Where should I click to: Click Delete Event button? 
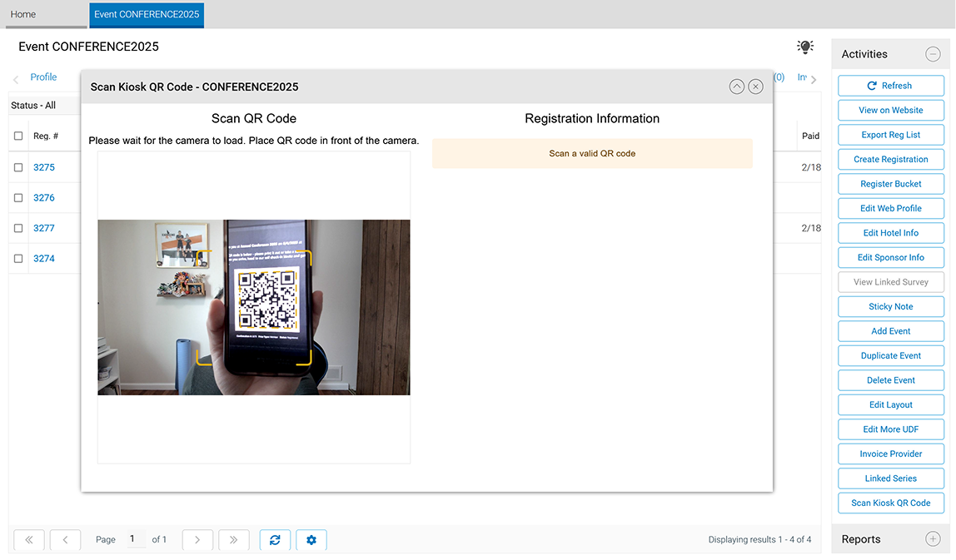[x=891, y=380]
